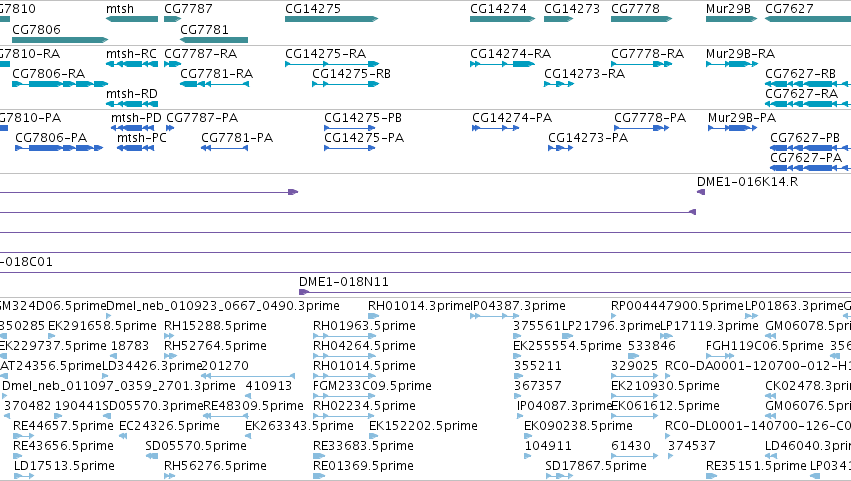851x481 pixels.
Task: Click EST RH04264.5prime label
Action: click(x=364, y=346)
